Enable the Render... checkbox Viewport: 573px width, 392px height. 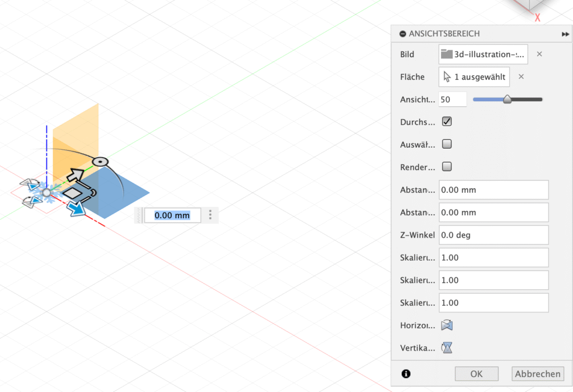coord(447,167)
